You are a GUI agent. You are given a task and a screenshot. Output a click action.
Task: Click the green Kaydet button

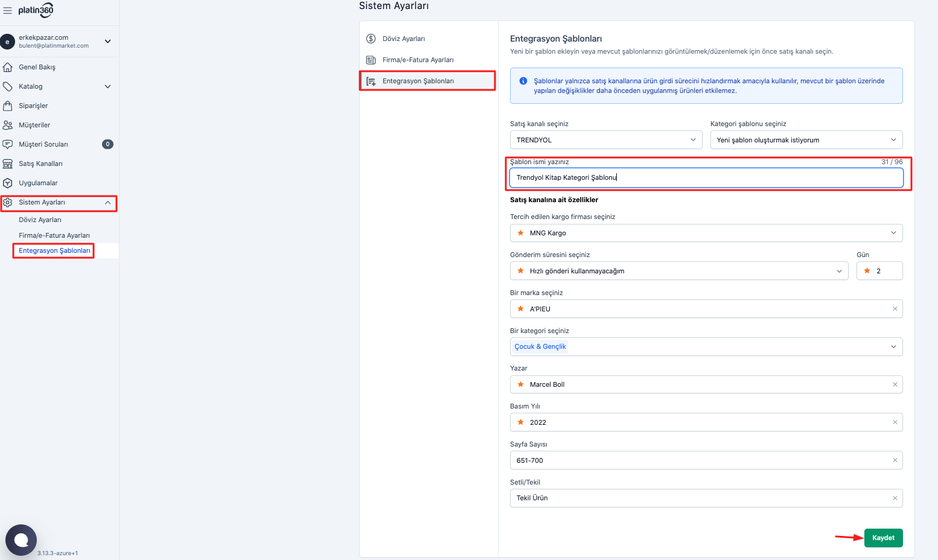click(883, 538)
